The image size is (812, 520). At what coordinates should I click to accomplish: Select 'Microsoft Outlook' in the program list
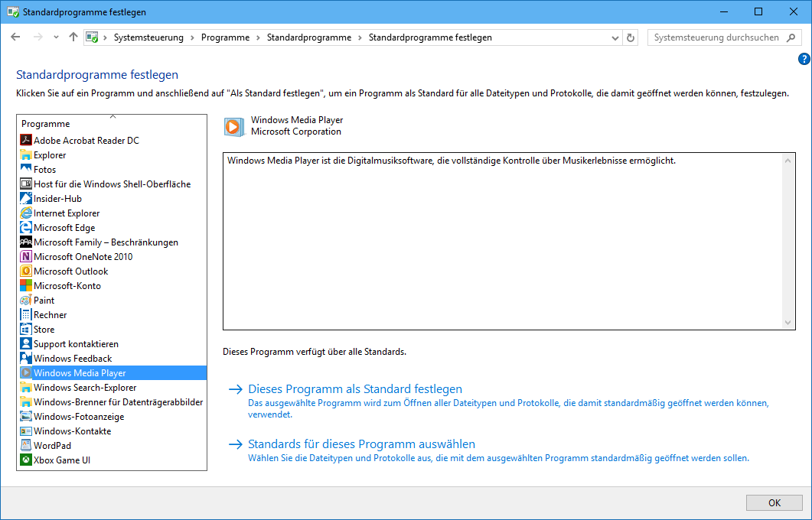[71, 271]
